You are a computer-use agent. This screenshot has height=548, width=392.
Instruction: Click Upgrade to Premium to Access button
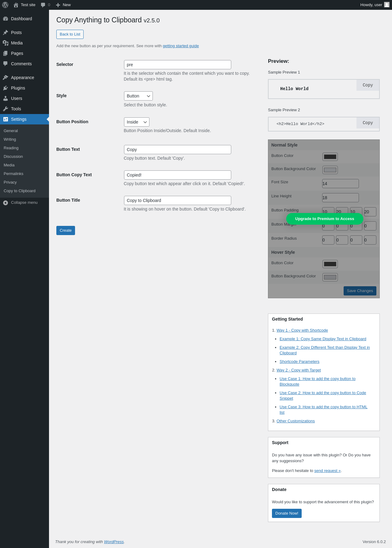coord(325,219)
